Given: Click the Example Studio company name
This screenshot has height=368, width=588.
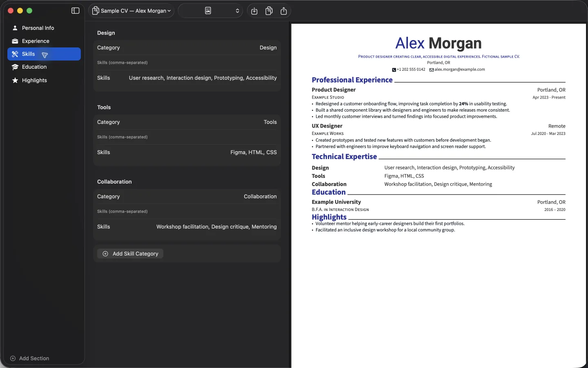Looking at the screenshot, I should [x=328, y=97].
